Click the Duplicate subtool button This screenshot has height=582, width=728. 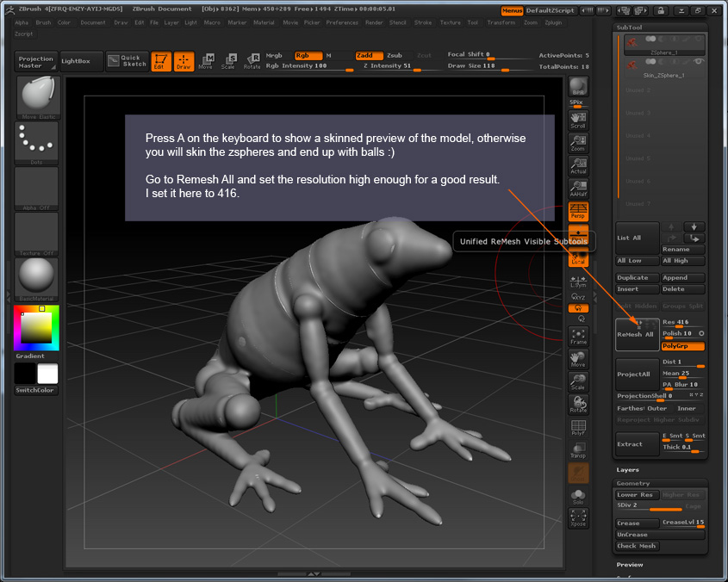coord(638,277)
